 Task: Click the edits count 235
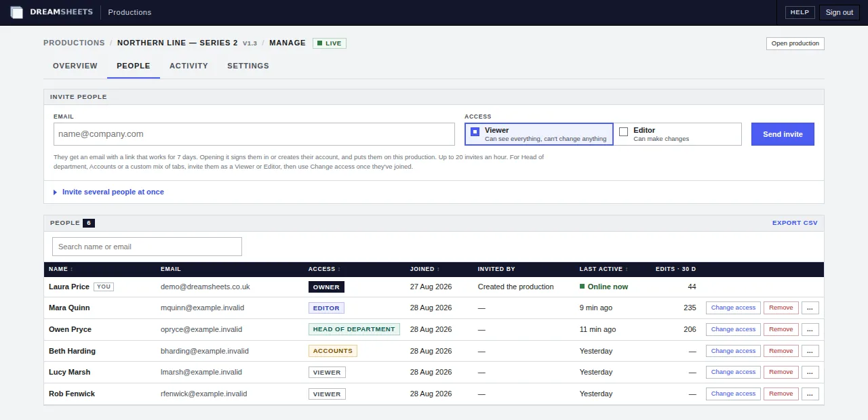[690, 308]
